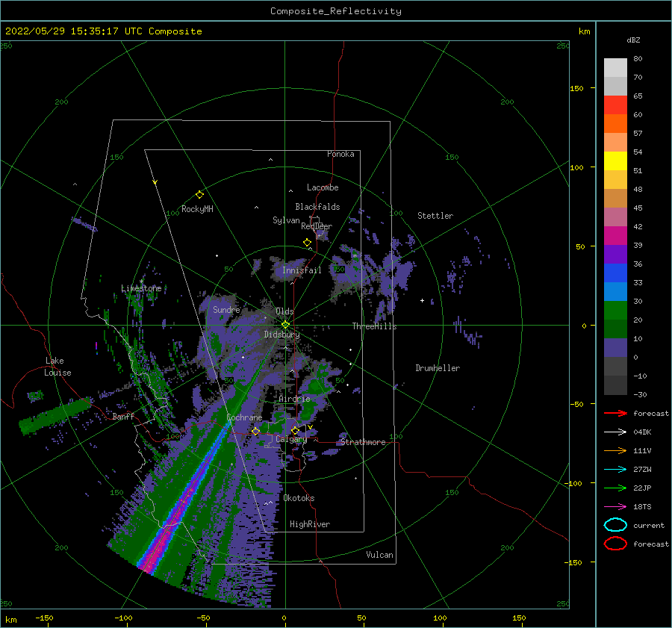
Task: Select yellow diamond marker below RedDeer label
Action: click(307, 243)
